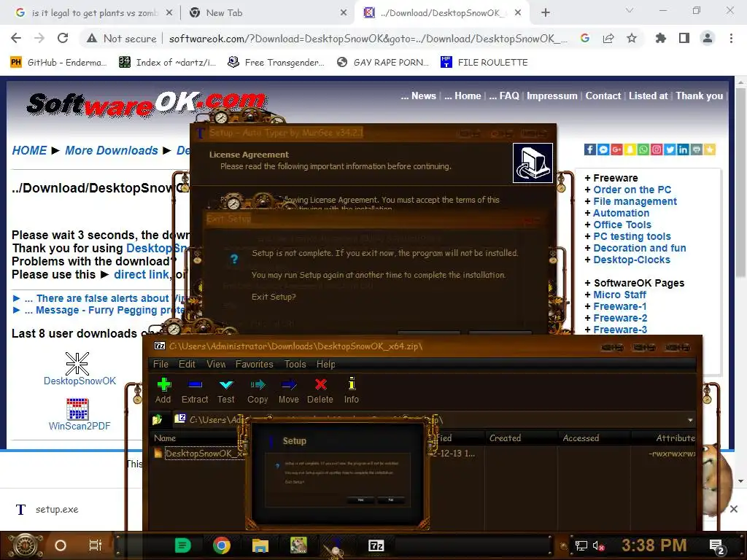Switch to the plants vs zombies Google tab

click(x=93, y=13)
